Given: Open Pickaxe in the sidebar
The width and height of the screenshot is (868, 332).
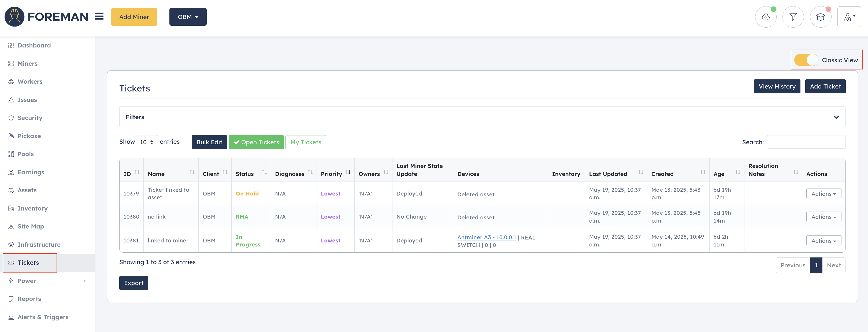Looking at the screenshot, I should click(29, 136).
